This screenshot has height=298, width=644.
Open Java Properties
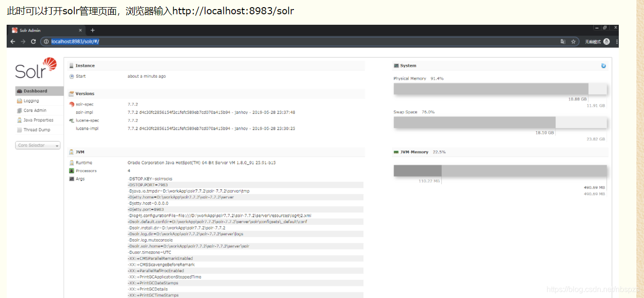click(39, 120)
